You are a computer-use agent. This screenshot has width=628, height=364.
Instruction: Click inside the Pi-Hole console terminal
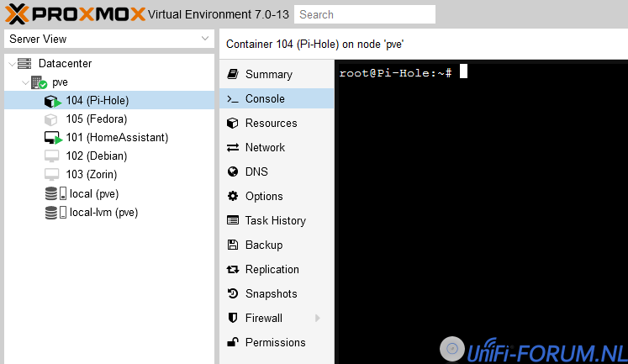(x=481, y=210)
